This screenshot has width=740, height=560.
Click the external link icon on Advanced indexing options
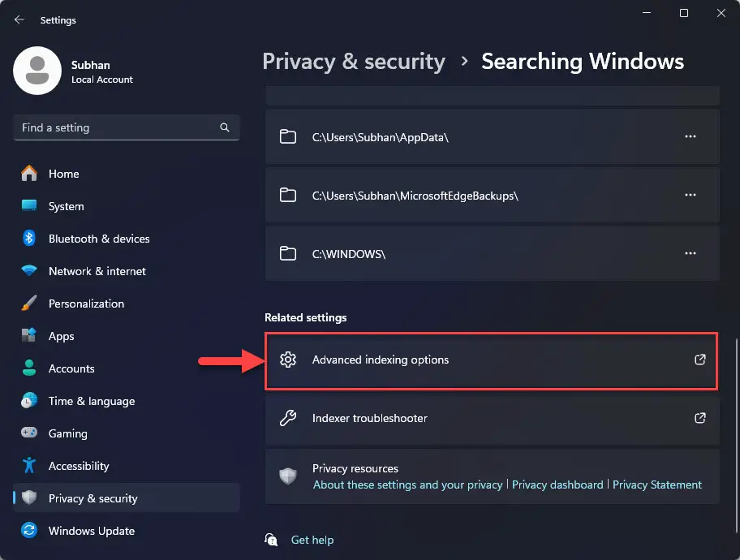tap(699, 360)
